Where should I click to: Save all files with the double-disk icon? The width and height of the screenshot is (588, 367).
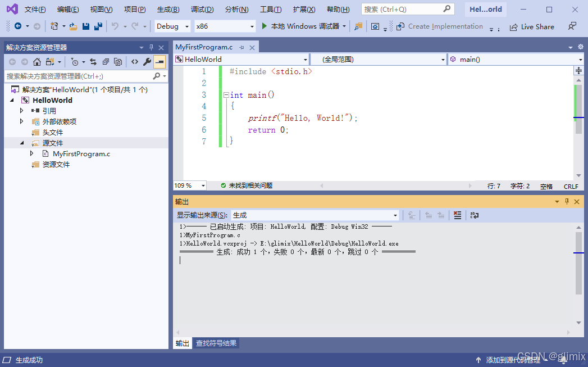98,26
